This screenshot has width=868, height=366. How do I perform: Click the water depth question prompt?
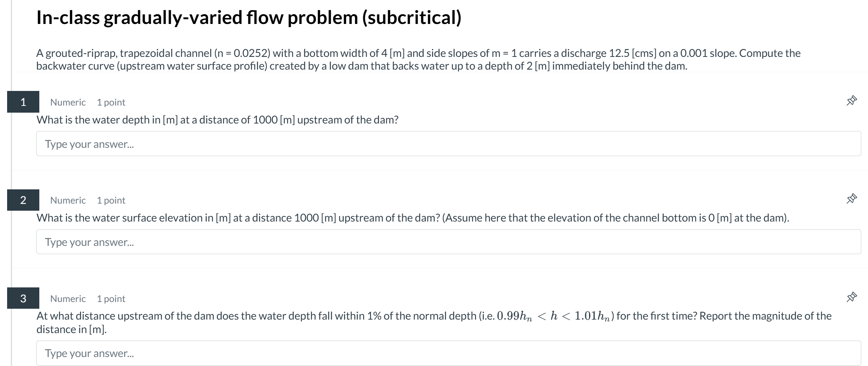coord(217,120)
